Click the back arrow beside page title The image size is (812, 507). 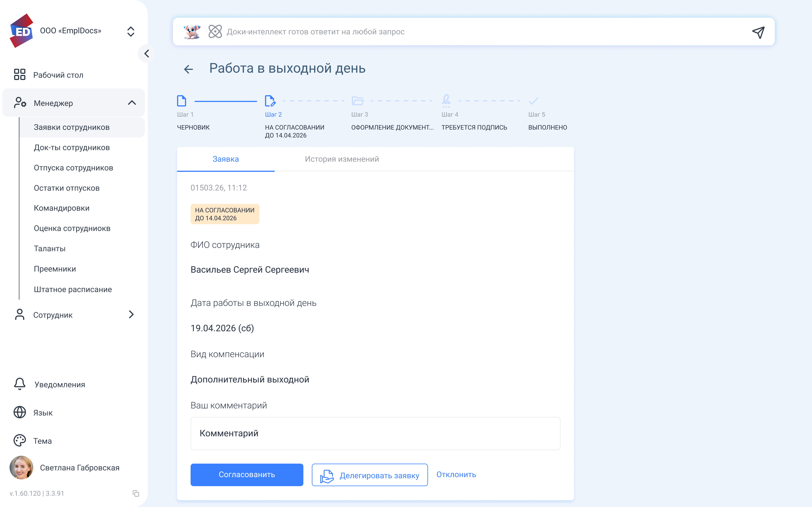click(189, 69)
